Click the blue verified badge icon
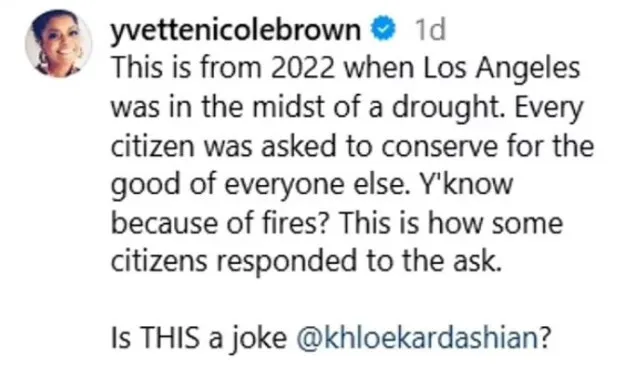Image resolution: width=640 pixels, height=381 pixels. click(x=383, y=28)
